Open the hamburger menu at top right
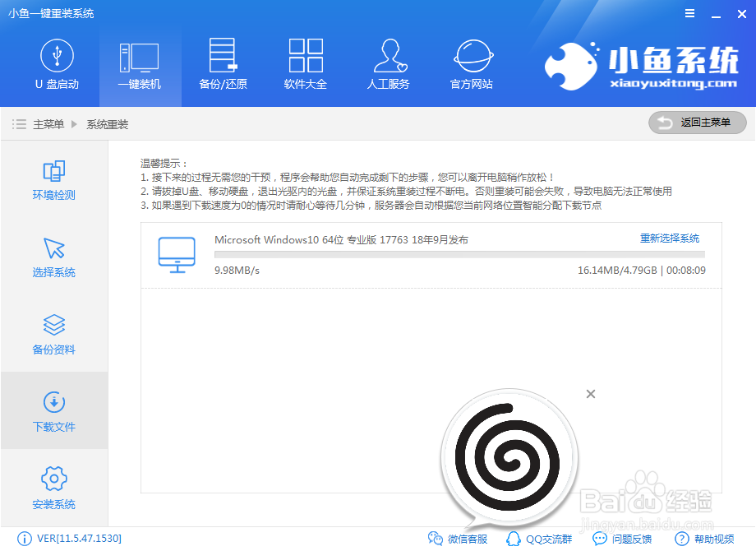Viewport: 756px width, 551px height. click(x=689, y=13)
